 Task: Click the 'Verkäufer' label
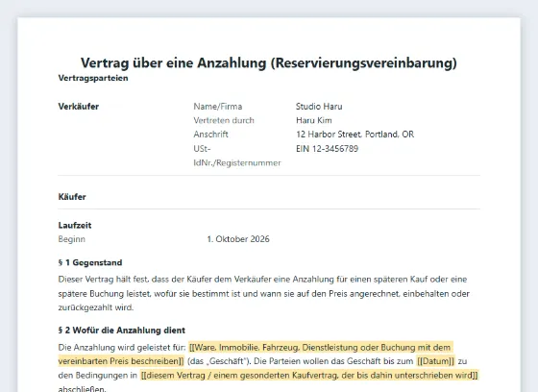pyautogui.click(x=78, y=107)
